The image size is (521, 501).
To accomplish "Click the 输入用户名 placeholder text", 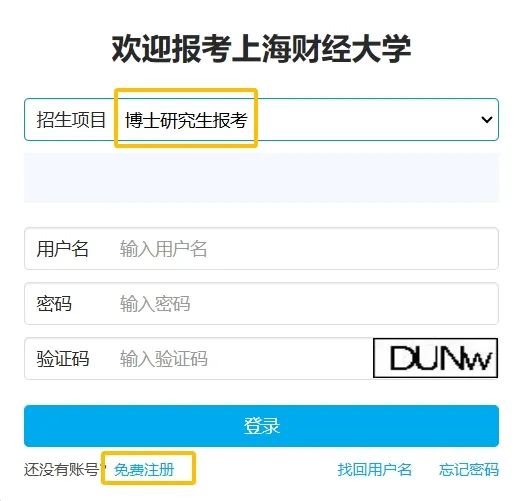I will pos(163,249).
